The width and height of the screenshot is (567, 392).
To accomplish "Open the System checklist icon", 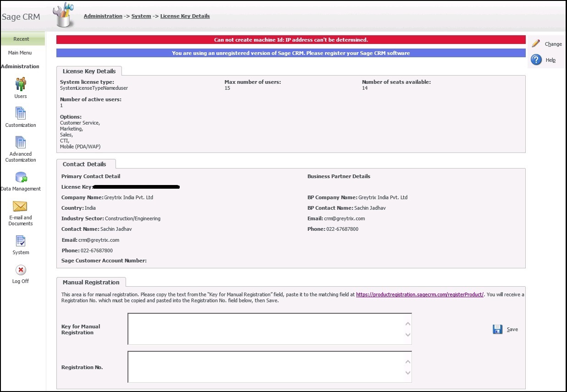I will coord(21,241).
